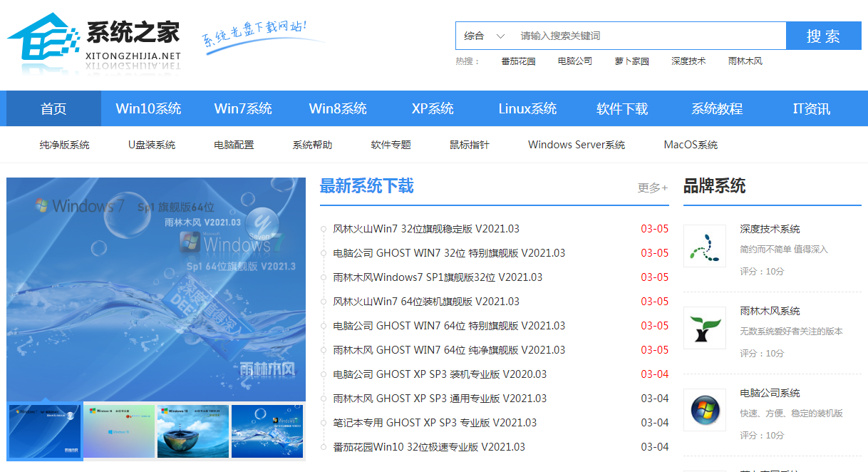The height and width of the screenshot is (472, 868).
Task: Open the 软件下载 navigation tab
Action: click(x=622, y=108)
